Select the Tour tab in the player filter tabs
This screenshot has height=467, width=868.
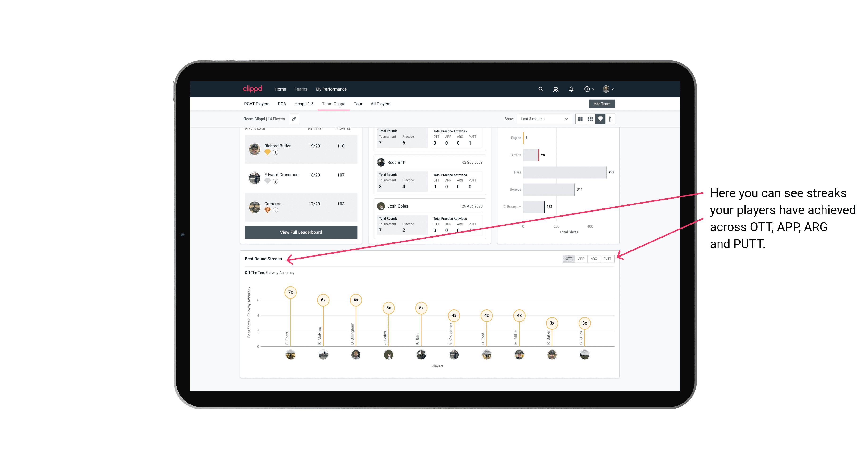pyautogui.click(x=358, y=104)
